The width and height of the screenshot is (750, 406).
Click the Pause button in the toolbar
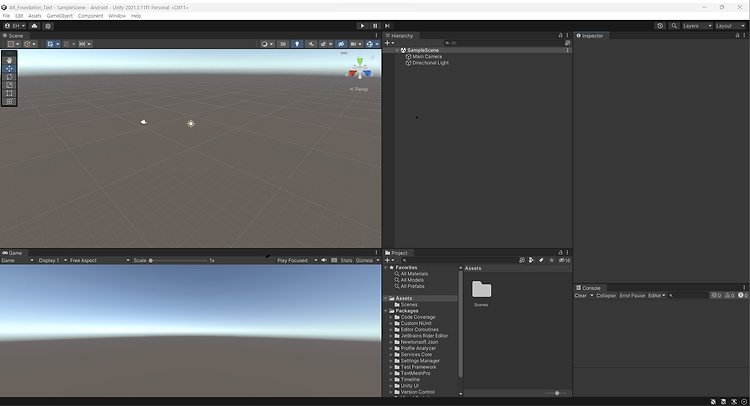375,26
